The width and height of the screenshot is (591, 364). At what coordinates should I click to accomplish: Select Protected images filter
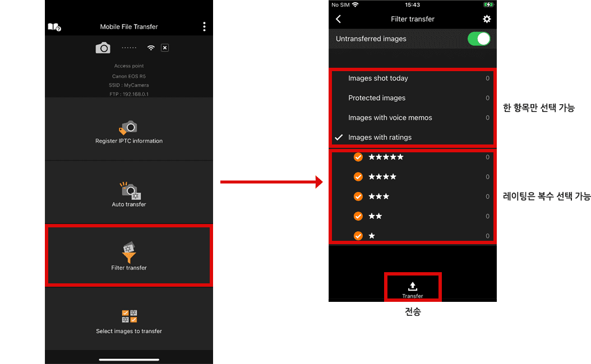coord(413,98)
